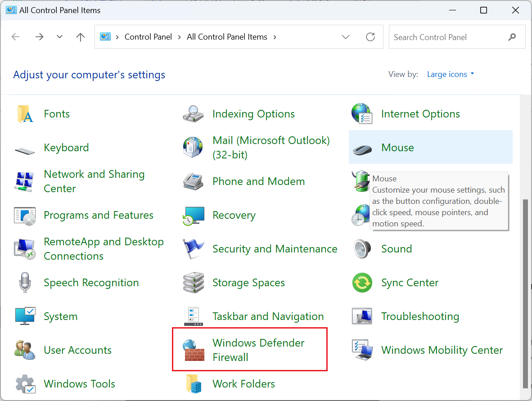
Task: Go up one level with up arrow
Action: 81,36
